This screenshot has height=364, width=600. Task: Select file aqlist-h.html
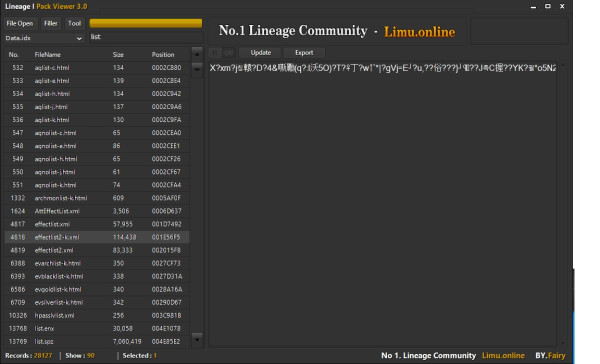pyautogui.click(x=97, y=94)
